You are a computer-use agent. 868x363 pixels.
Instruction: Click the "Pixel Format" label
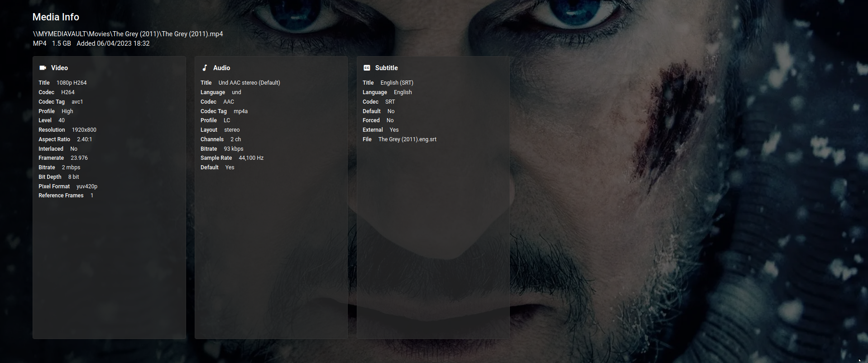[x=54, y=186]
